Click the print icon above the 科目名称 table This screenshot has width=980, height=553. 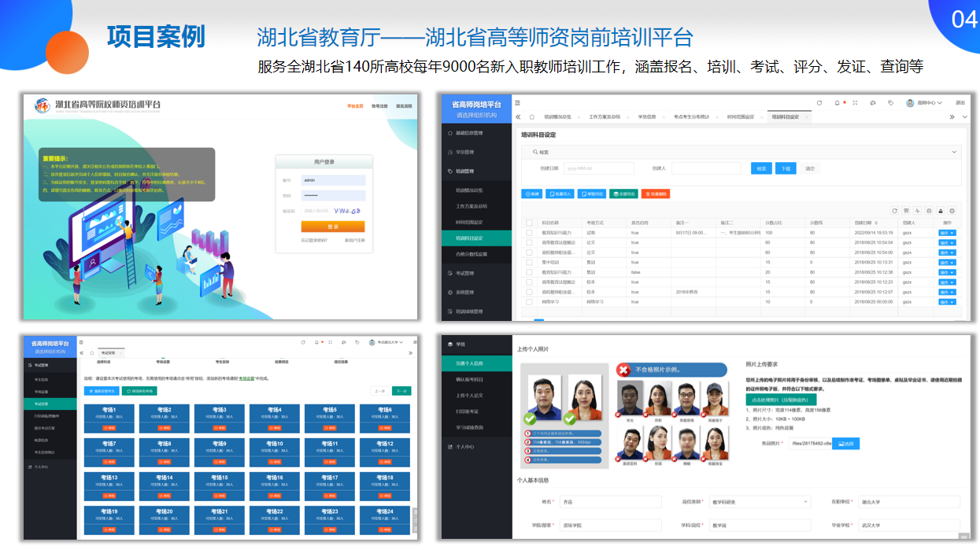click(929, 211)
